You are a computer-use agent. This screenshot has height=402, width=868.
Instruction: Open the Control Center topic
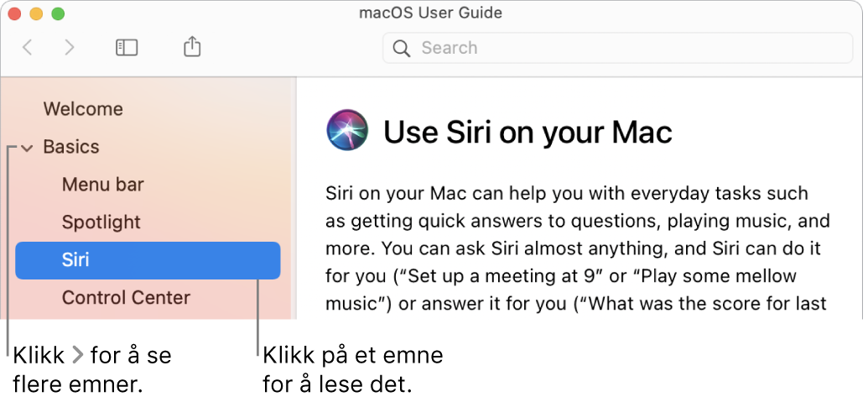coord(126,298)
